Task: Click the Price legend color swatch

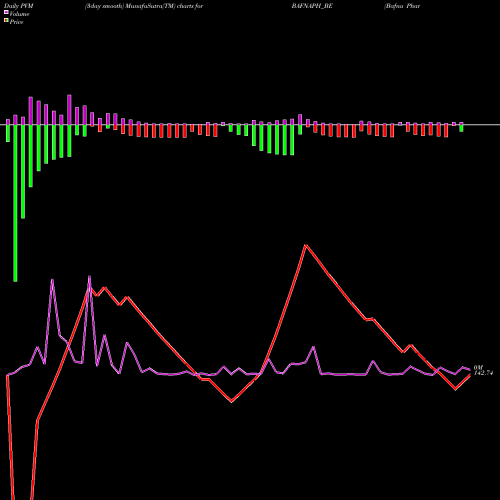Action: point(6,21)
